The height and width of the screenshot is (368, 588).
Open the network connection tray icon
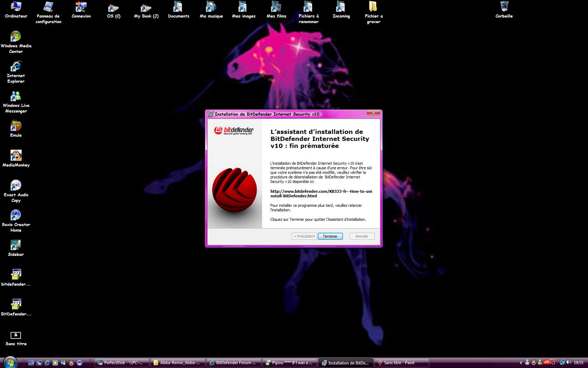click(562, 363)
